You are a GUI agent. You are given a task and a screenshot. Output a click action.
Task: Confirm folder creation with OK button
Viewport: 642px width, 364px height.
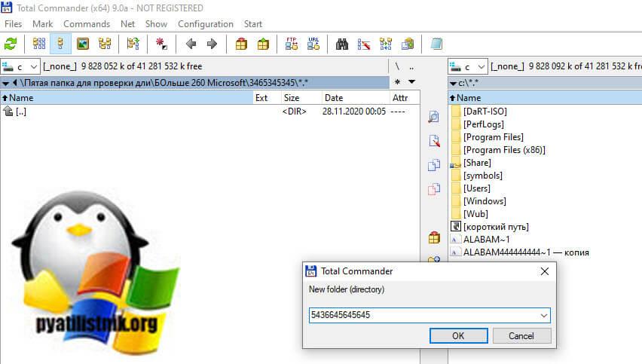tap(458, 336)
